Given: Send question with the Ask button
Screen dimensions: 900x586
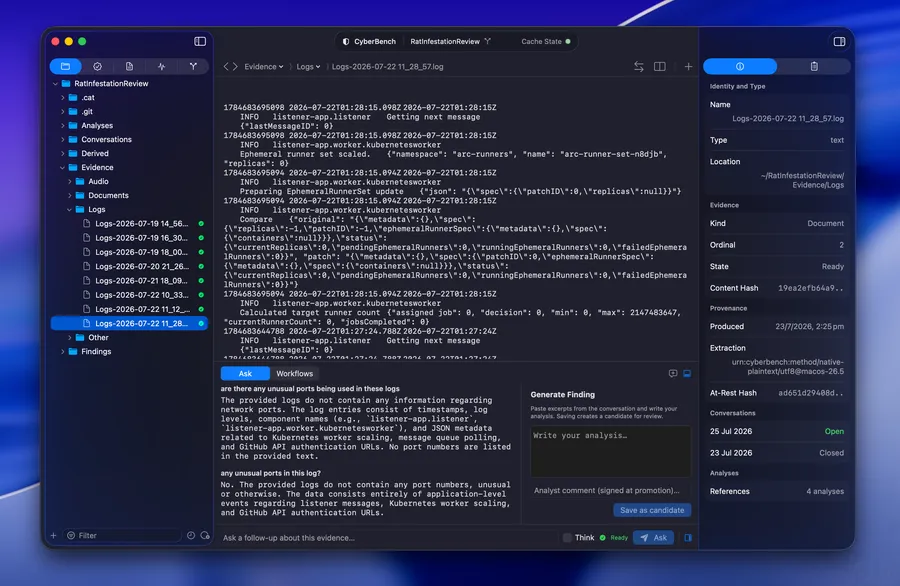Looking at the screenshot, I should click(x=653, y=538).
